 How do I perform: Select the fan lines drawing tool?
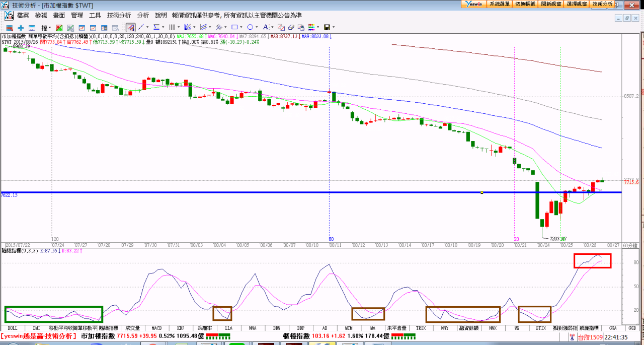pyautogui.click(x=187, y=27)
